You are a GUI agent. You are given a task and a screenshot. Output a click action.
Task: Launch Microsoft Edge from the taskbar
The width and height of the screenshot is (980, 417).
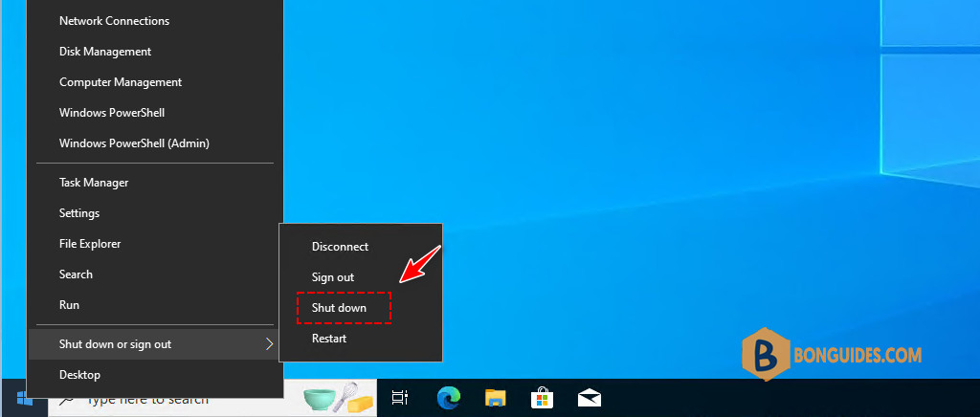point(449,398)
